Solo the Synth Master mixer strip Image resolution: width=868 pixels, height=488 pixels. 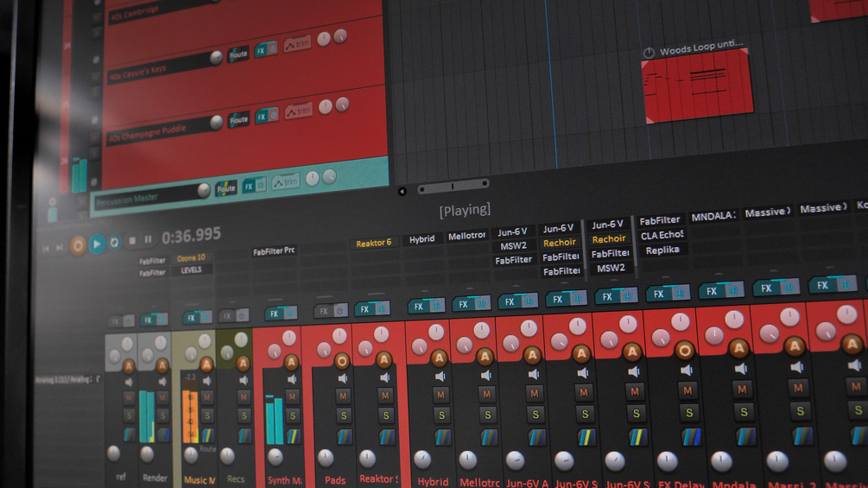tap(293, 415)
